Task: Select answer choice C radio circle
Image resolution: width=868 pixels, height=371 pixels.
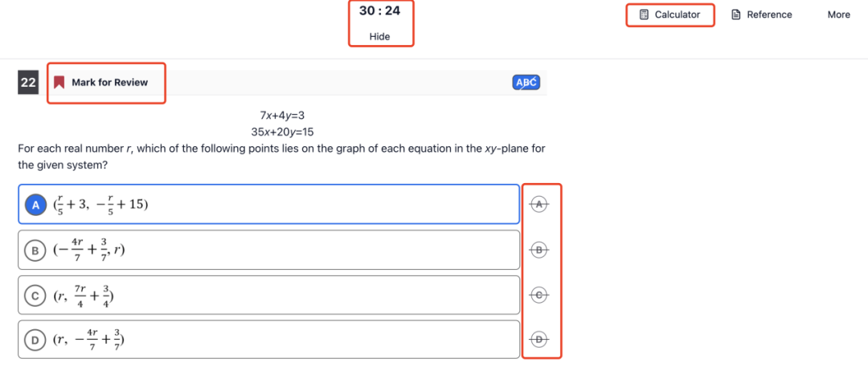Action: click(x=35, y=296)
